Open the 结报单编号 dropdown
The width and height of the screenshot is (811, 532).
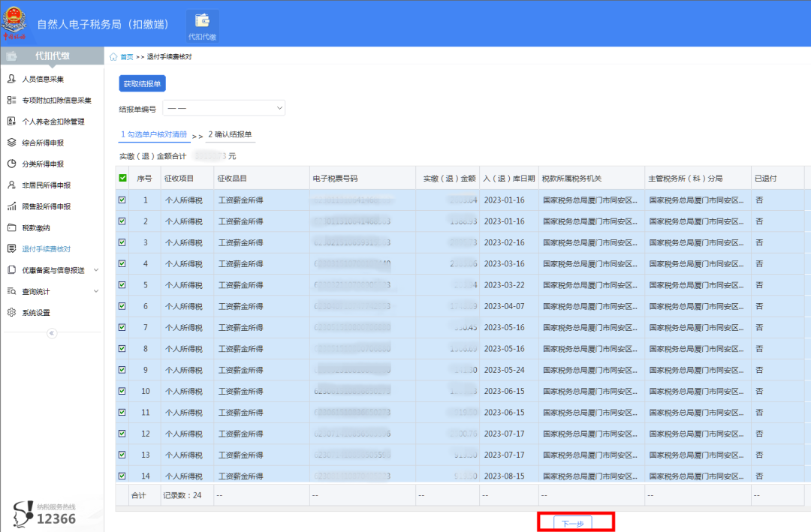(x=224, y=108)
